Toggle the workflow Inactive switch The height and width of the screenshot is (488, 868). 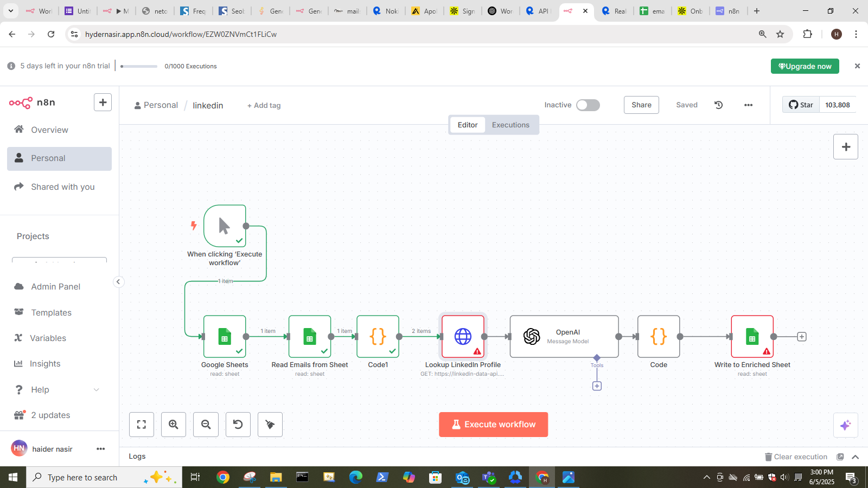[588, 105]
